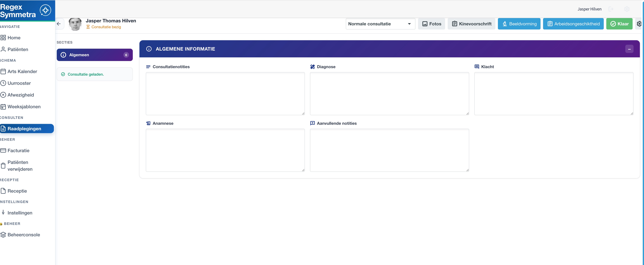This screenshot has height=265, width=644.
Task: Click the badge showing 6 on Algemeen
Action: click(126, 55)
